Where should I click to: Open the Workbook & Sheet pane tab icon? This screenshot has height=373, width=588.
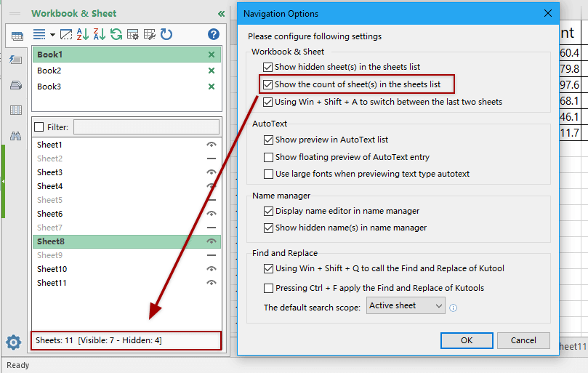point(17,36)
